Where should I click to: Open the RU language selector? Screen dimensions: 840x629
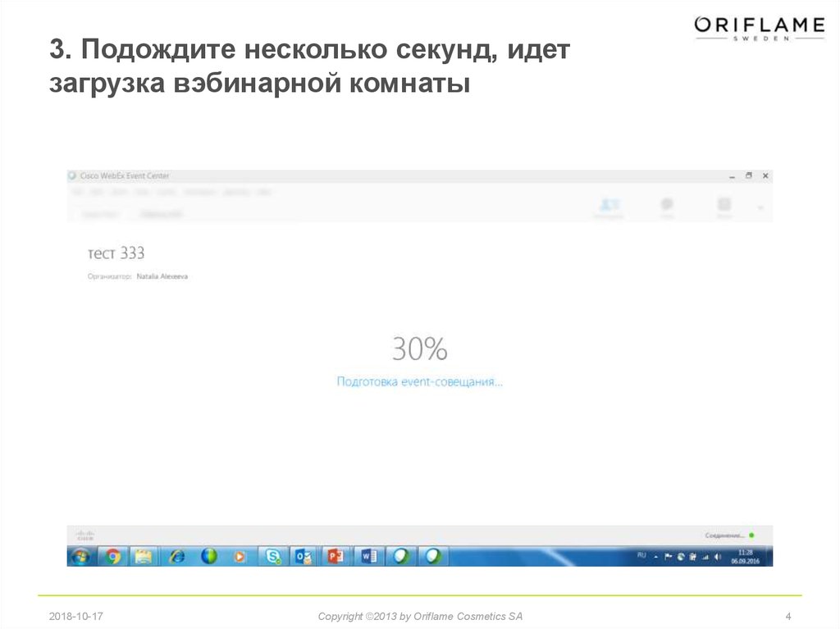click(x=641, y=556)
